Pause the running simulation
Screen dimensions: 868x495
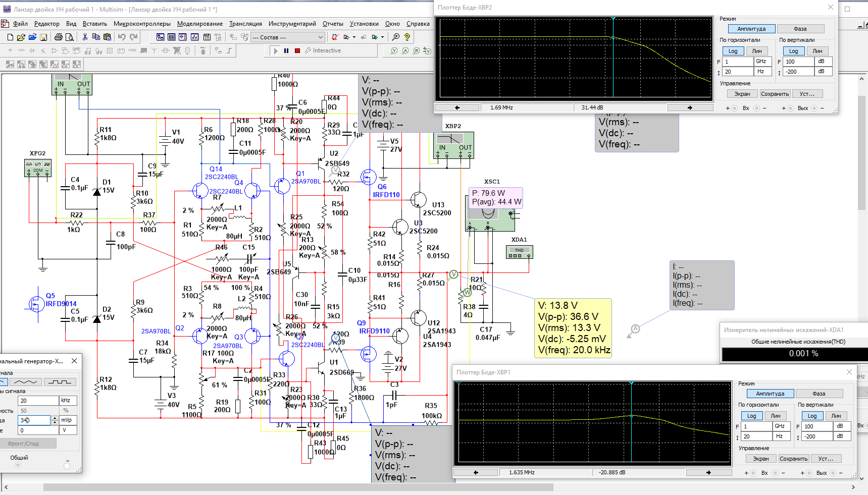[286, 50]
